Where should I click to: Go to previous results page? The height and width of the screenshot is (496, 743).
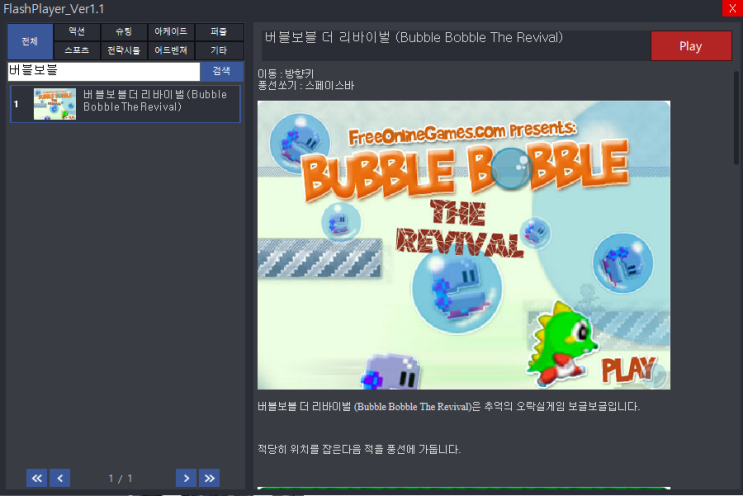pyautogui.click(x=60, y=478)
